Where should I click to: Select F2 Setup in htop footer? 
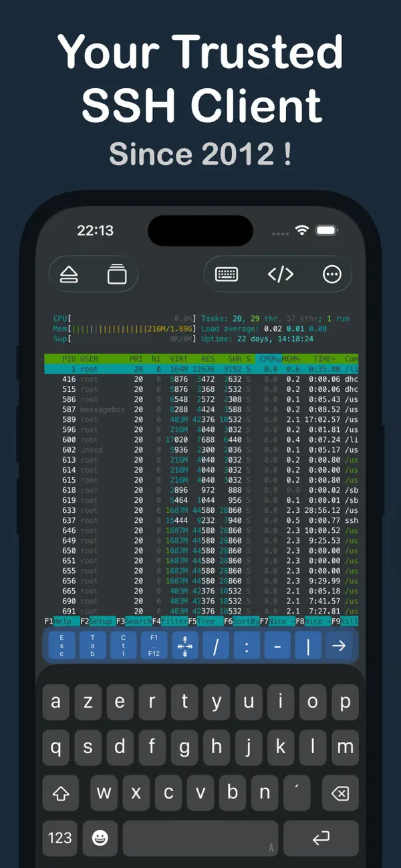click(98, 621)
